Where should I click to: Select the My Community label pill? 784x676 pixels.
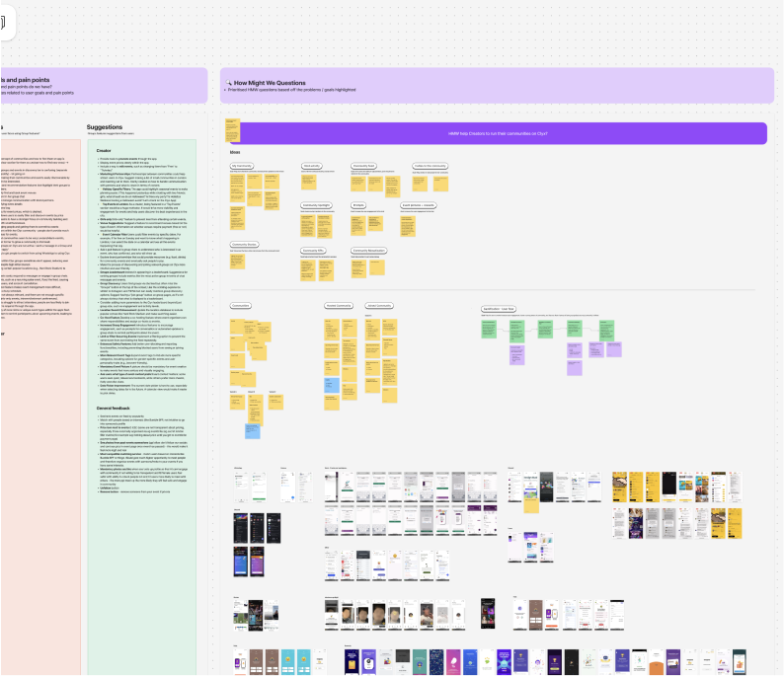242,166
